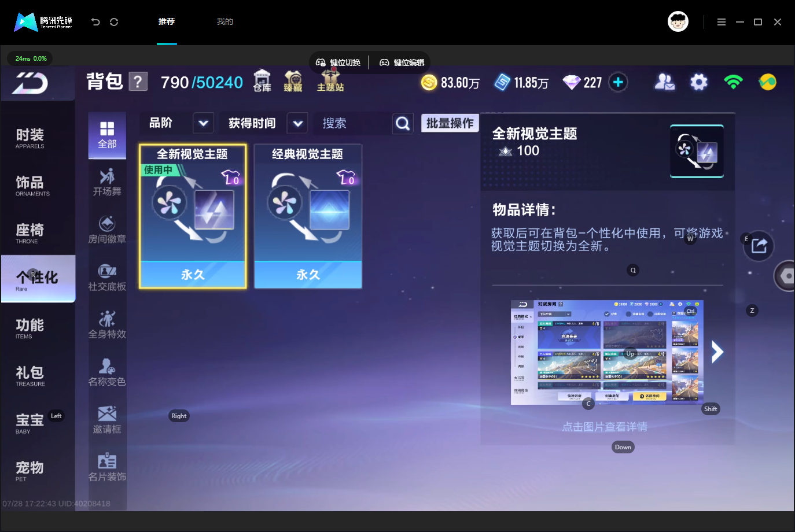Viewport: 795px width, 532px height.
Task: Click the hexagon side handle icon
Action: pyautogui.click(x=785, y=276)
